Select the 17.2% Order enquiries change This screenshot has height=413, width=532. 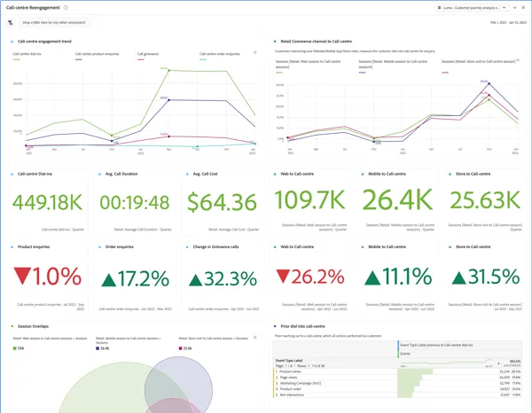pos(135,278)
